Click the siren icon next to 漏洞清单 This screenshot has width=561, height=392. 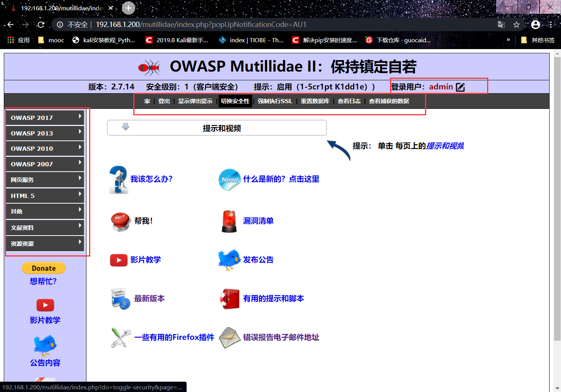pyautogui.click(x=229, y=221)
